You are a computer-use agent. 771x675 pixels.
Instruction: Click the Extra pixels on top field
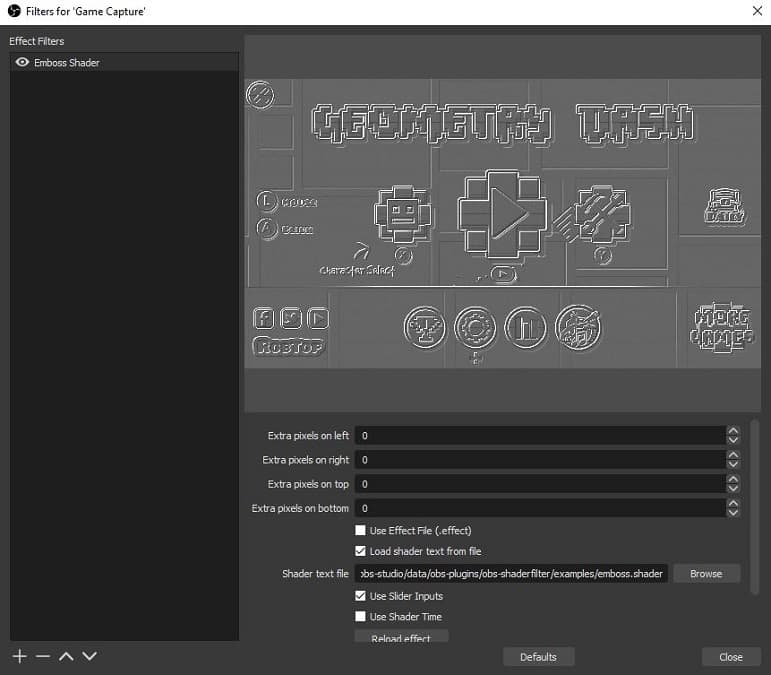point(540,484)
